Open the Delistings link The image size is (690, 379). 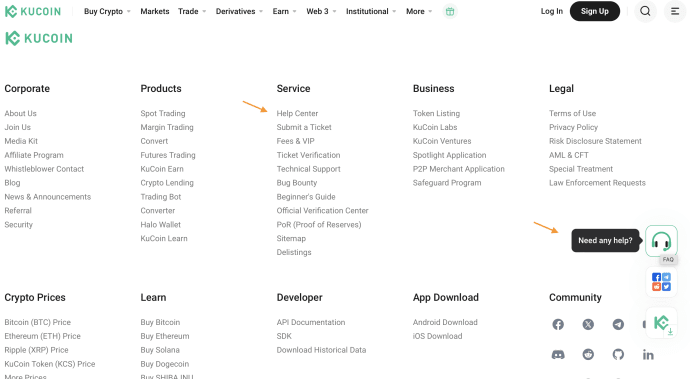[x=294, y=252]
